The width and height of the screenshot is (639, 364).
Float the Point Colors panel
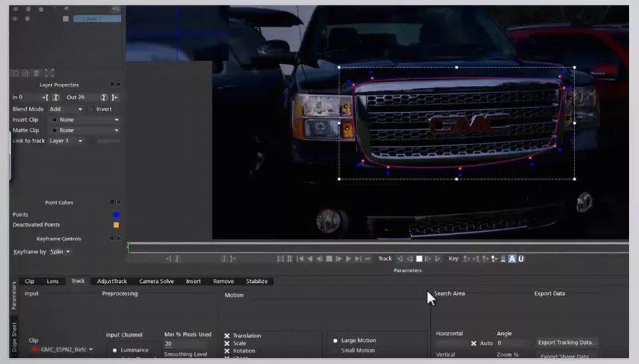[112, 202]
